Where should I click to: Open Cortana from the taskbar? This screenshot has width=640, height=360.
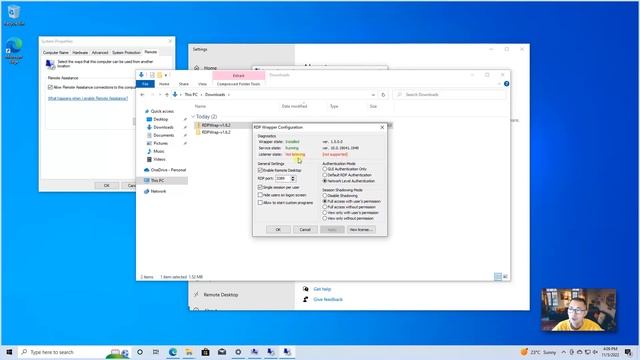click(140, 352)
